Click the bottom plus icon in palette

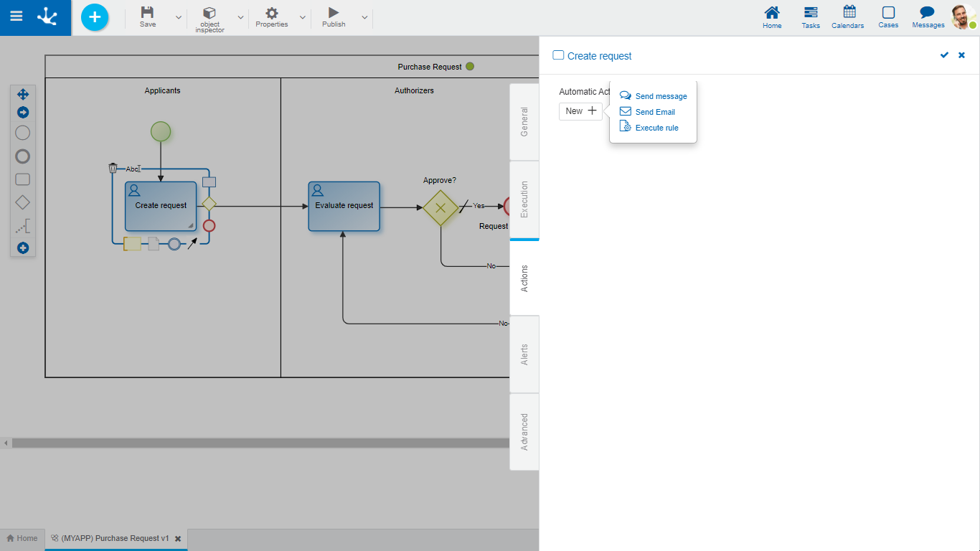pos(23,248)
